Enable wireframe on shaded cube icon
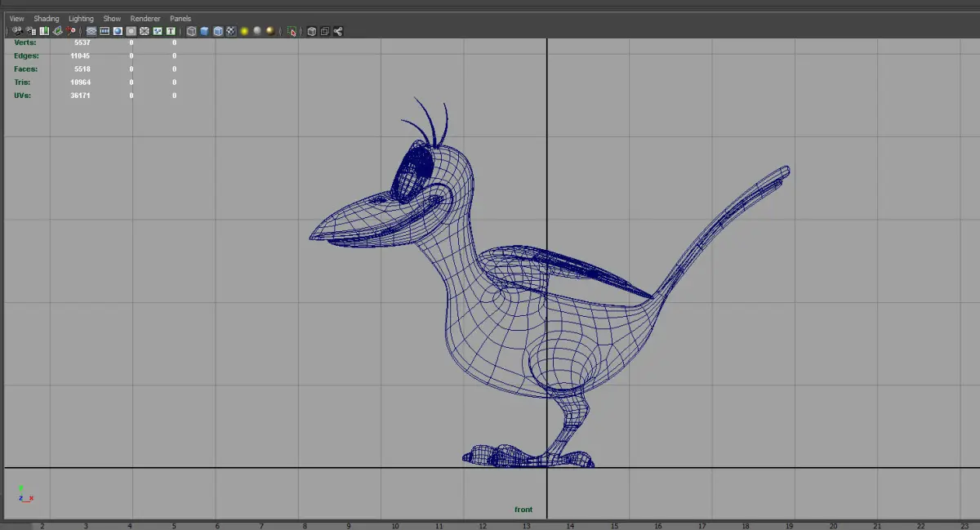 pyautogui.click(x=218, y=31)
